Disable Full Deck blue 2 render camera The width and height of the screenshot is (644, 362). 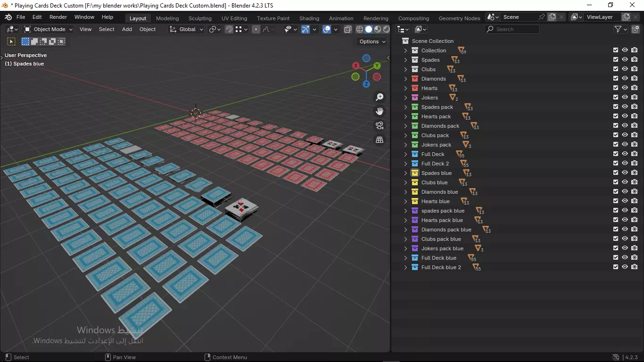coord(635,267)
